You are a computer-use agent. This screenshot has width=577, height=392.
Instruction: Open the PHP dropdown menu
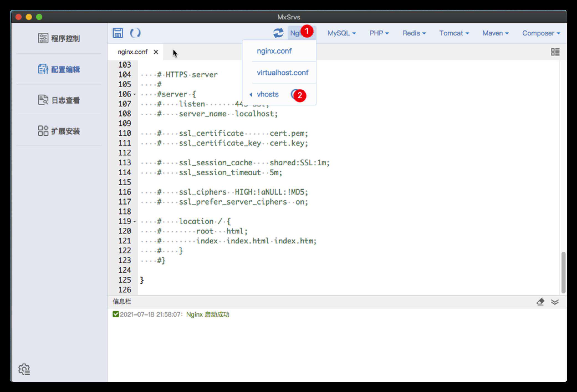tap(379, 33)
